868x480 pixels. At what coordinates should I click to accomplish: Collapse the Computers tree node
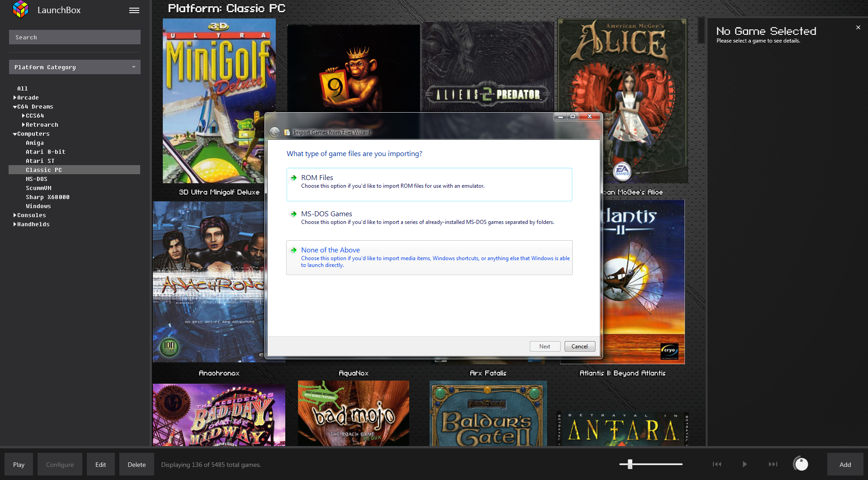point(15,134)
